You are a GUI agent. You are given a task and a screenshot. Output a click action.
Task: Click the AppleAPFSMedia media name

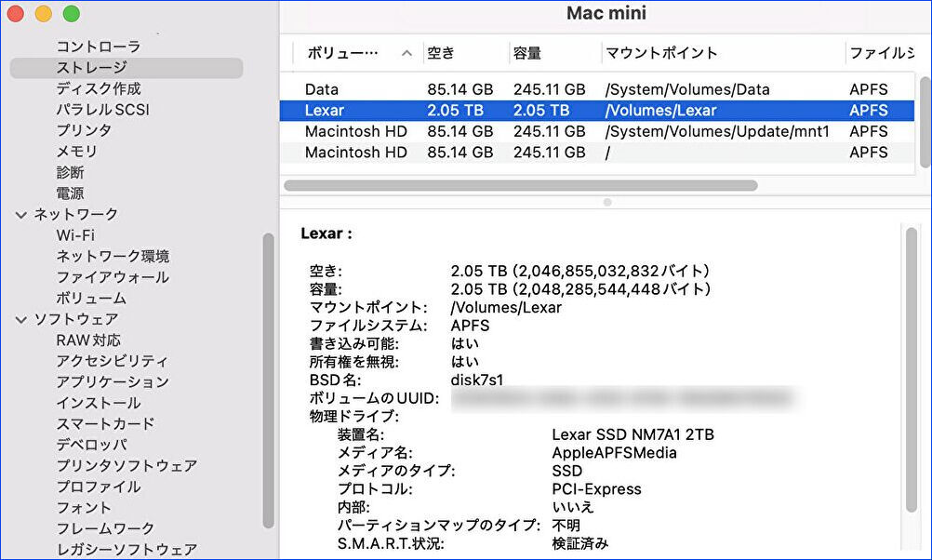point(614,453)
